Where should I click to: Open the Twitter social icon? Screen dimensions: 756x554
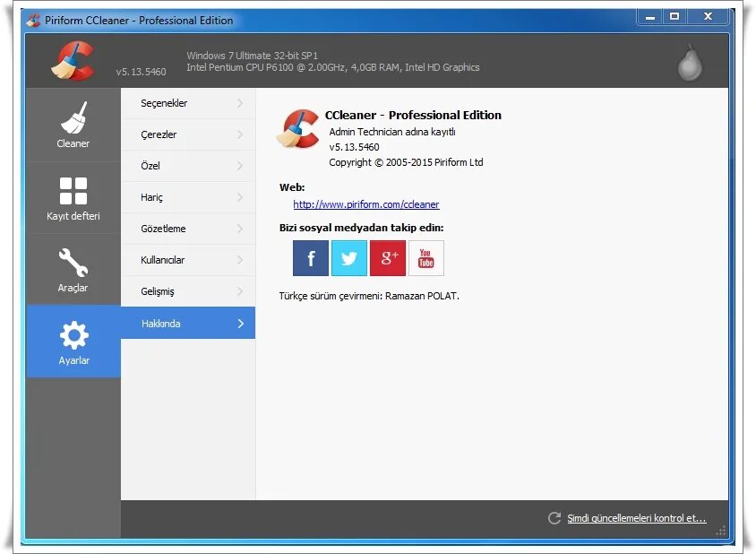coord(349,258)
